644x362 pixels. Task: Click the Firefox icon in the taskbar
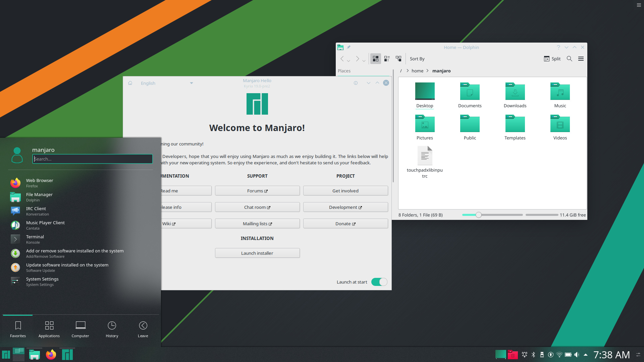click(51, 355)
